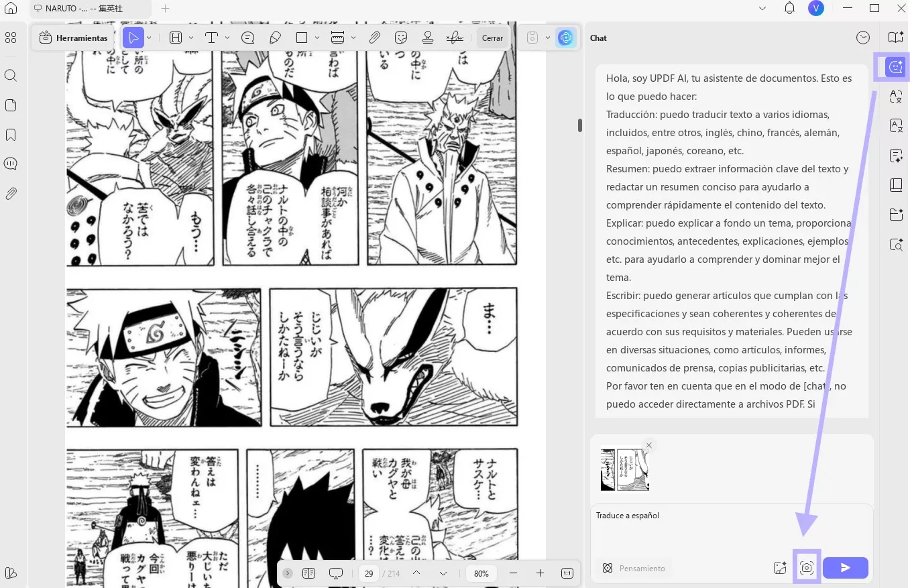Open the chat history clock icon
910x588 pixels.
click(863, 38)
